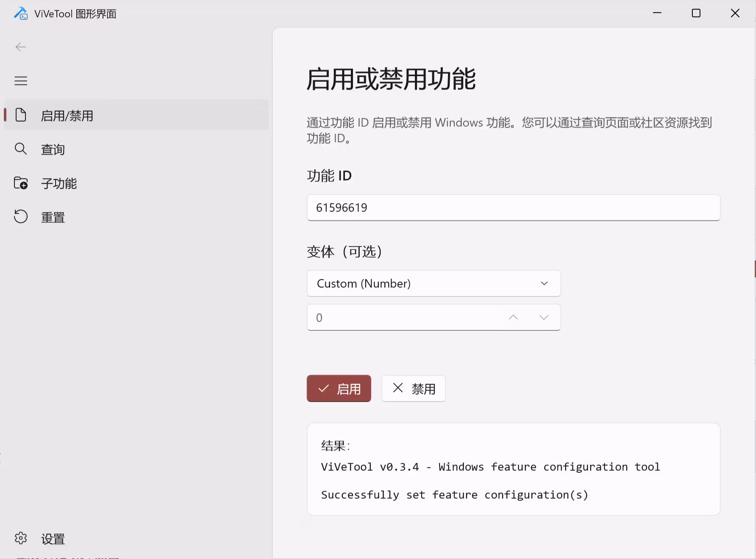Click the 'Successfully set feature configuration(s)' text
The width and height of the screenshot is (756, 559).
pos(454,495)
